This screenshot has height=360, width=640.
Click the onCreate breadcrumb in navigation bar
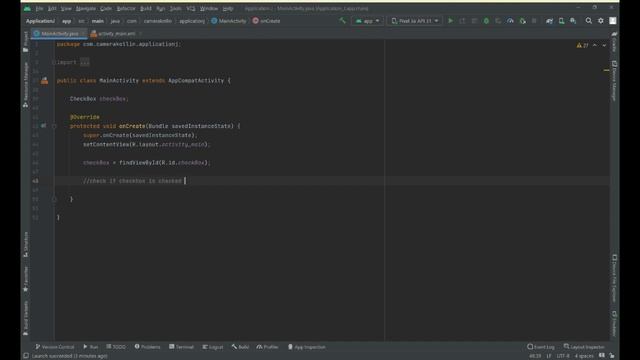click(x=266, y=20)
